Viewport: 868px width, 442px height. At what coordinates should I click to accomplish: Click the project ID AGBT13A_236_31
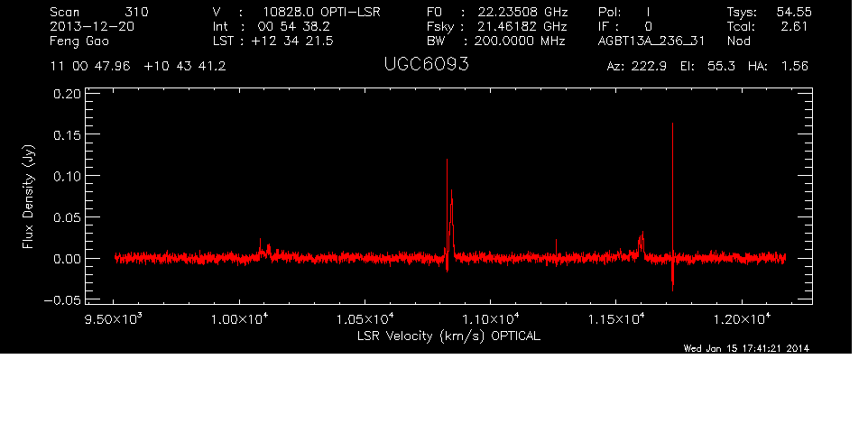pos(651,41)
